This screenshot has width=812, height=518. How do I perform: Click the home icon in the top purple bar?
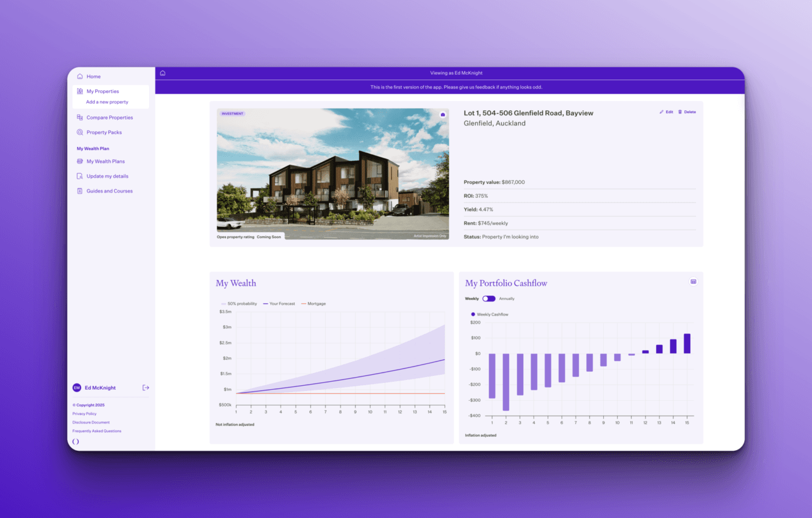[162, 73]
